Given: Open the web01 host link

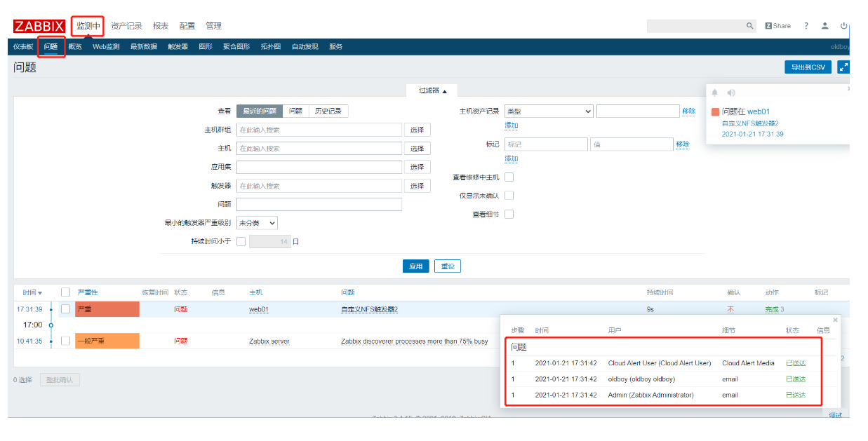Looking at the screenshot, I should click(x=259, y=309).
